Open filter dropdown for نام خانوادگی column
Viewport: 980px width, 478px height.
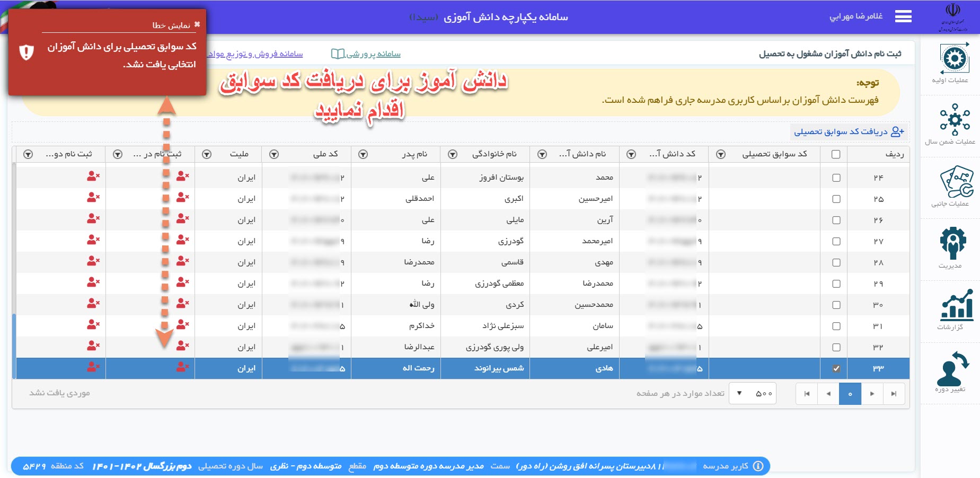[453, 154]
